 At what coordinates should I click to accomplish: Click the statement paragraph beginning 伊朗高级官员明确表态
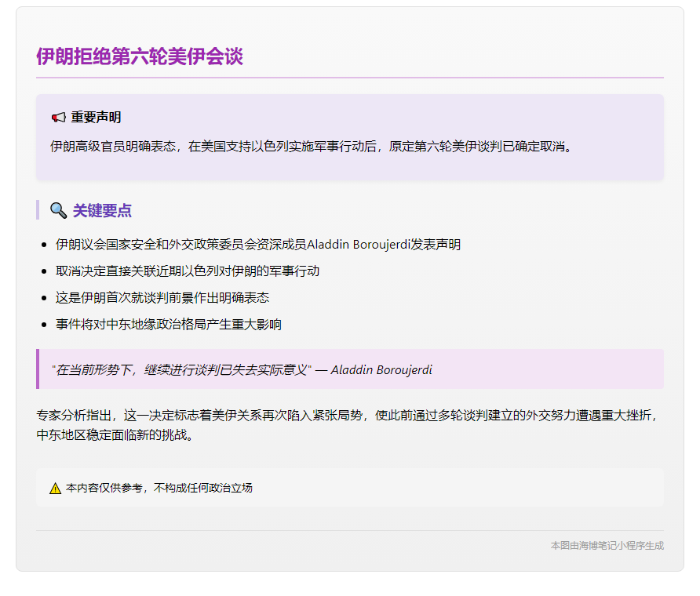click(x=312, y=147)
